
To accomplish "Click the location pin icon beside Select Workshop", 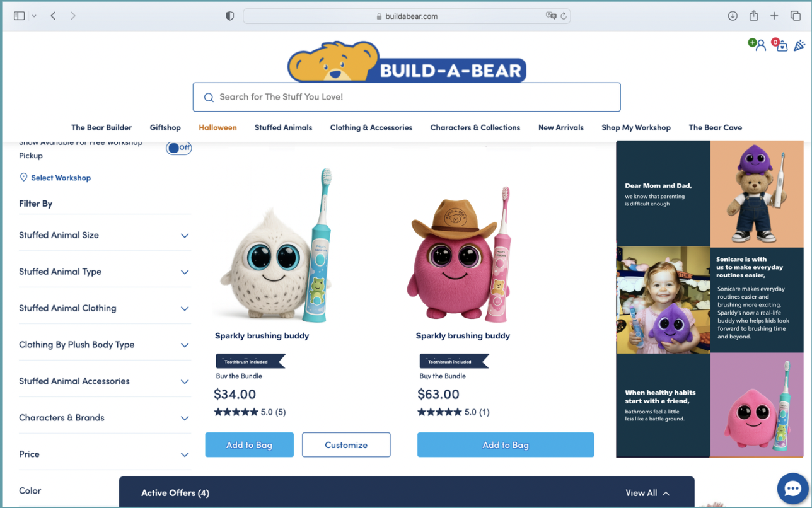I will (x=24, y=178).
